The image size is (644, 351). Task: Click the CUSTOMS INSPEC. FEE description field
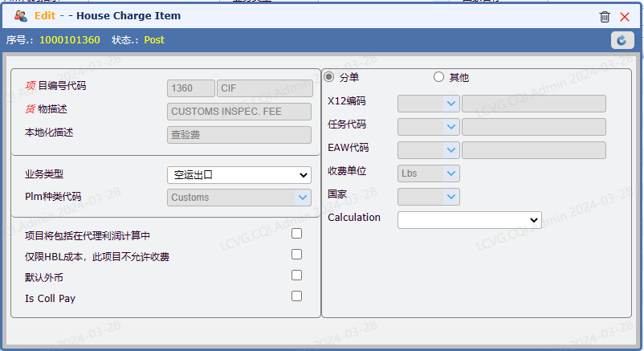(x=239, y=112)
